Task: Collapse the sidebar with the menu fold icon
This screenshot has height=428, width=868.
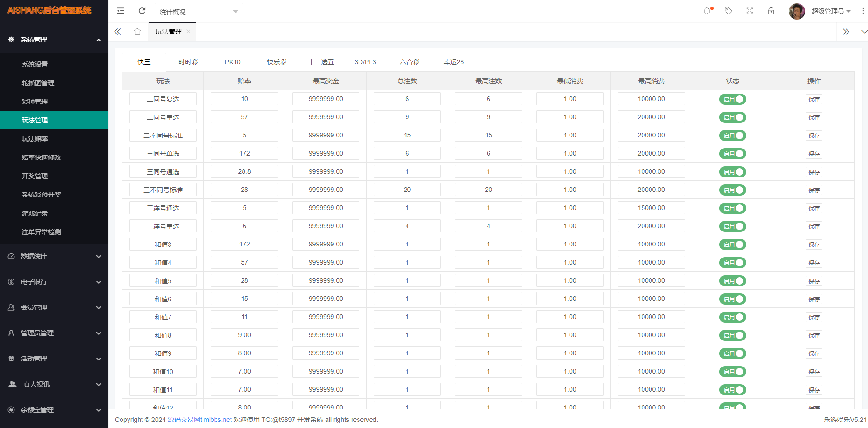Action: click(x=121, y=11)
